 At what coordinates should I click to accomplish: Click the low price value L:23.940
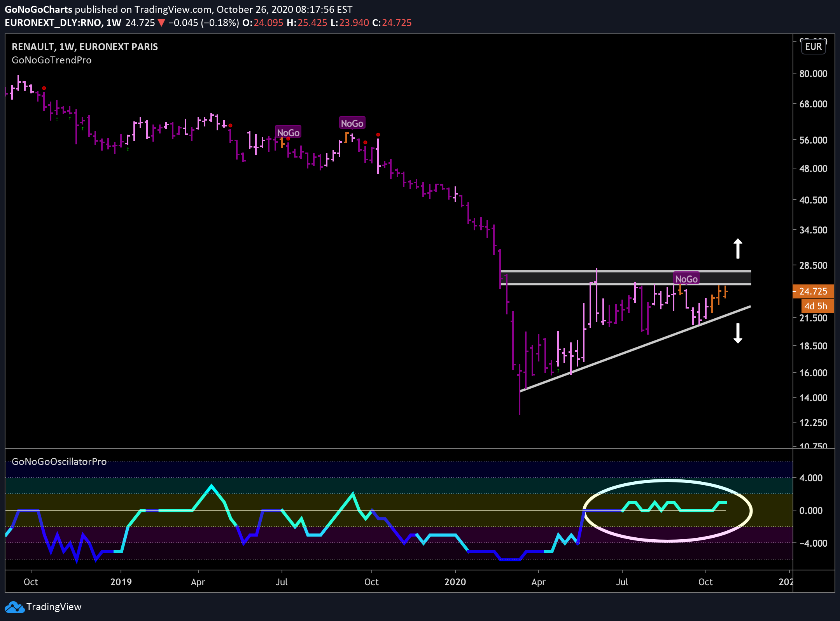[x=350, y=23]
